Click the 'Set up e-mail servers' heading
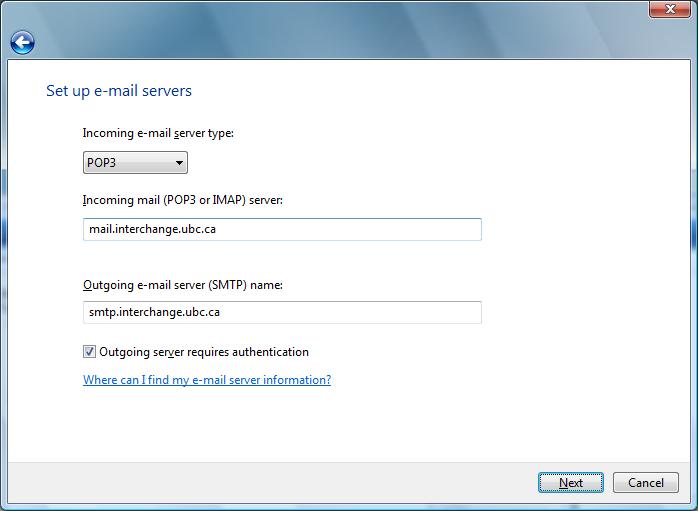This screenshot has width=698, height=511. pyautogui.click(x=119, y=91)
